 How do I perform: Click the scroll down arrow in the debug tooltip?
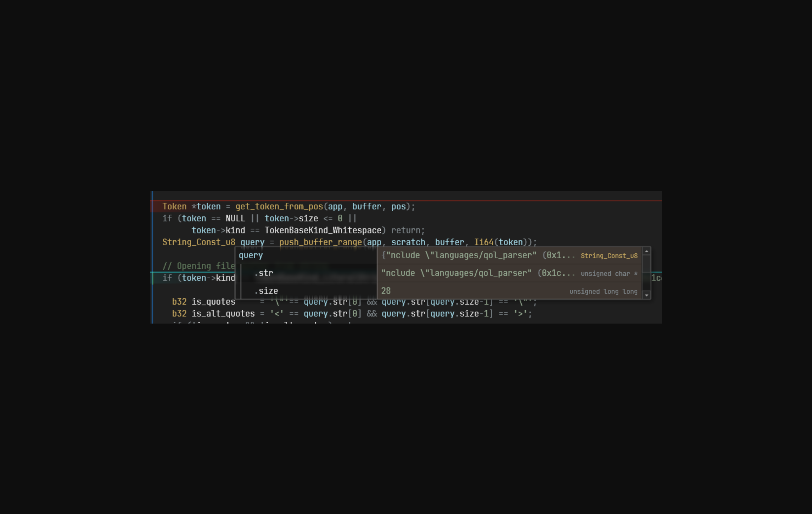[x=646, y=295]
